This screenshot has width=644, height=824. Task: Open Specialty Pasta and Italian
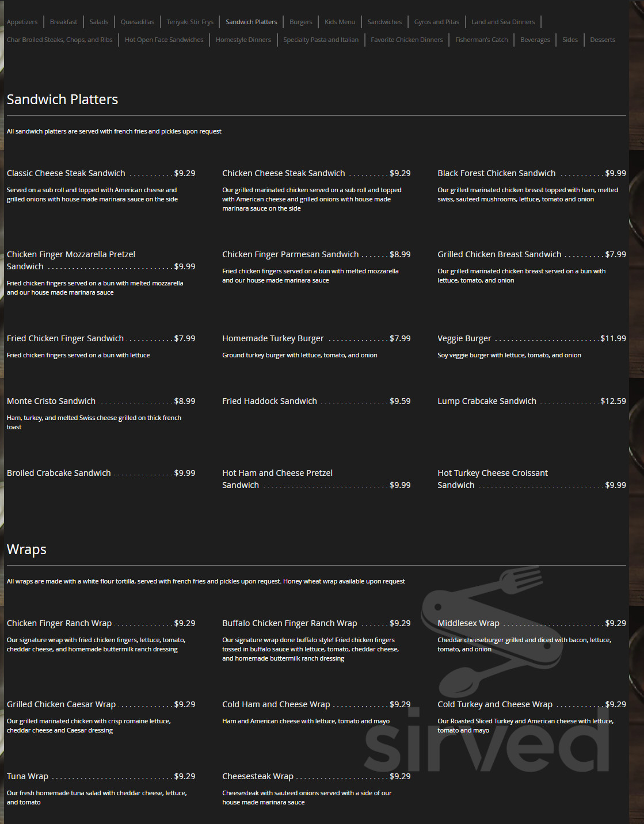click(321, 40)
